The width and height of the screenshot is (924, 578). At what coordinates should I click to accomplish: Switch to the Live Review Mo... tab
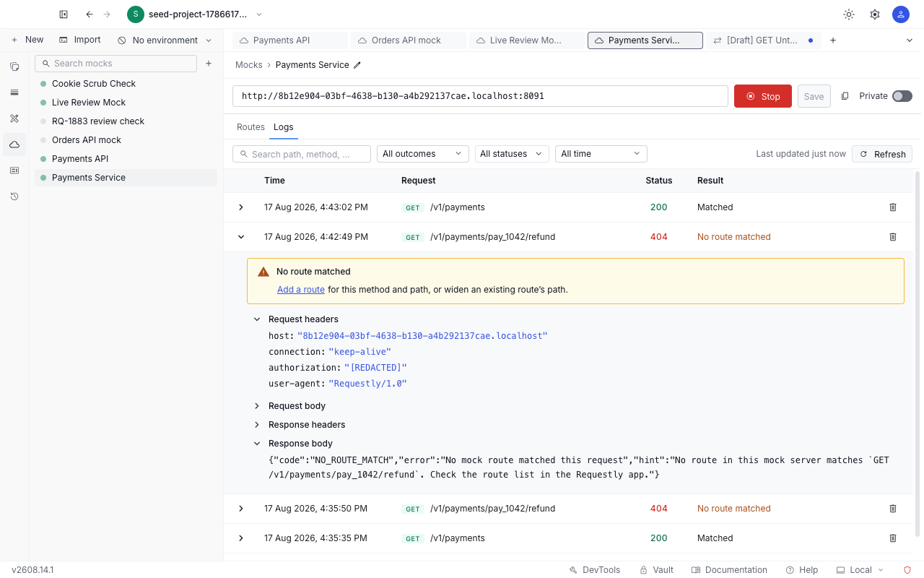[x=527, y=40]
